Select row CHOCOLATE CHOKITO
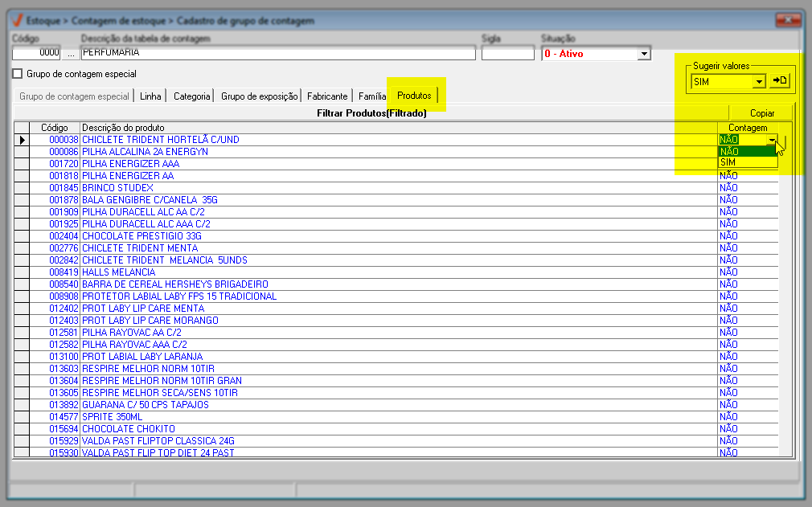Viewport: 812px width, 507px height. (396, 429)
